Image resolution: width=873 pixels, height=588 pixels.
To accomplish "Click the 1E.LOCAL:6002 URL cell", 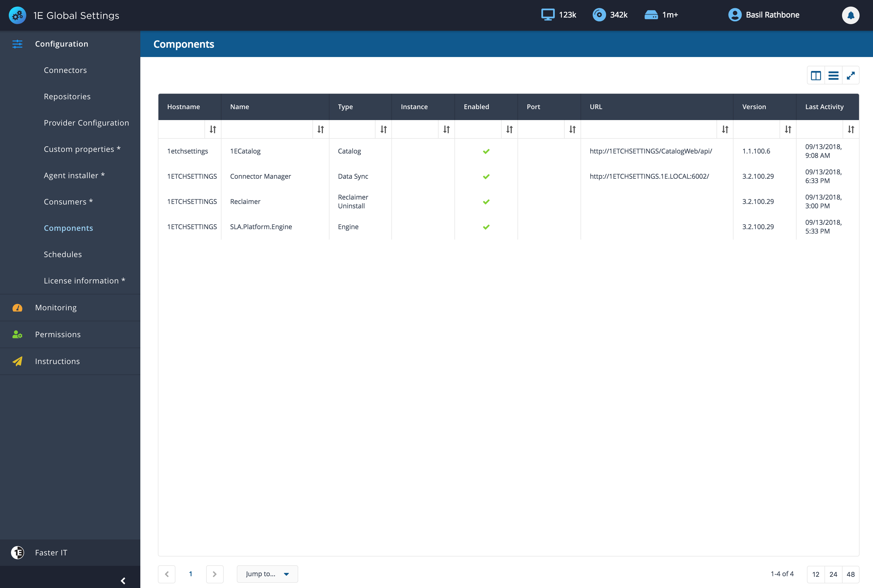I will point(649,176).
